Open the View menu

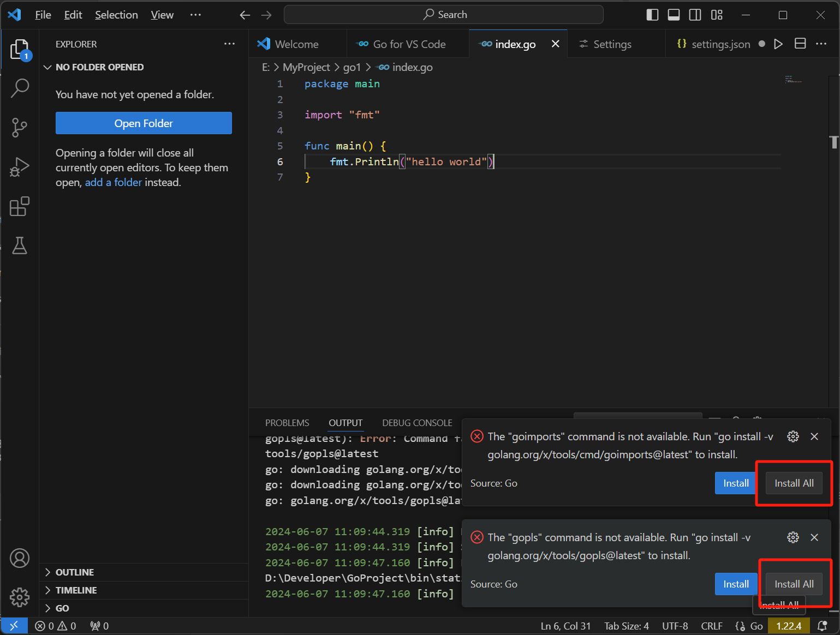[162, 15]
